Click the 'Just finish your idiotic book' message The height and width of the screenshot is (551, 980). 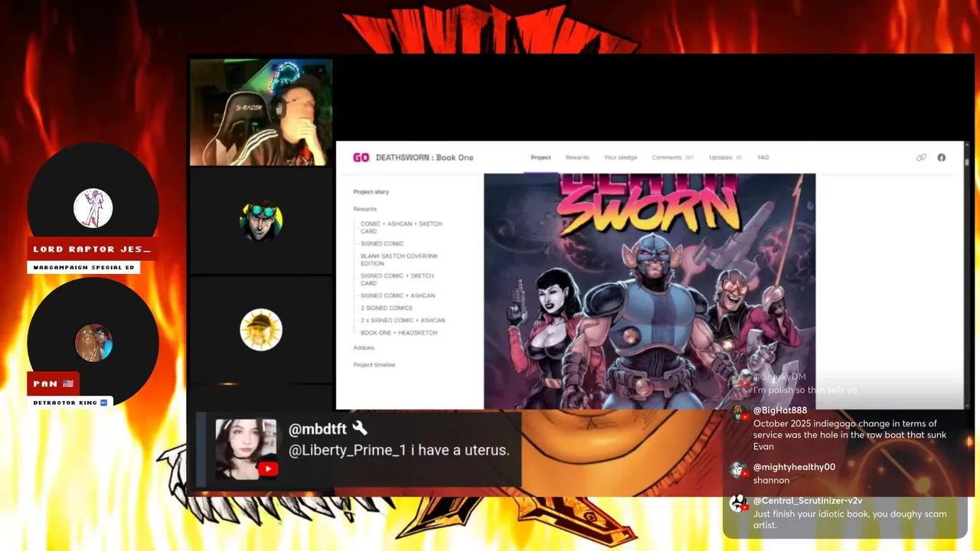coord(850,520)
